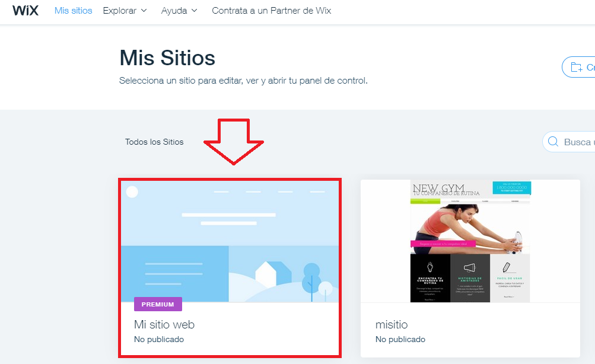Click the misitio site name

[x=392, y=324]
